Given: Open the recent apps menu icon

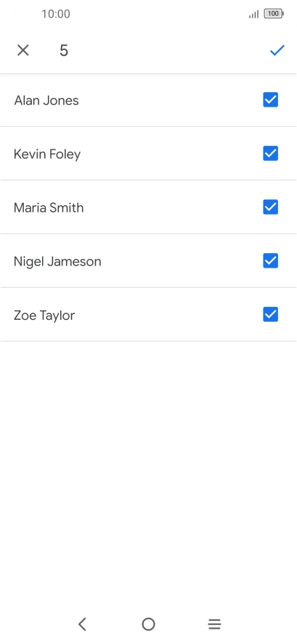Looking at the screenshot, I should (x=214, y=624).
